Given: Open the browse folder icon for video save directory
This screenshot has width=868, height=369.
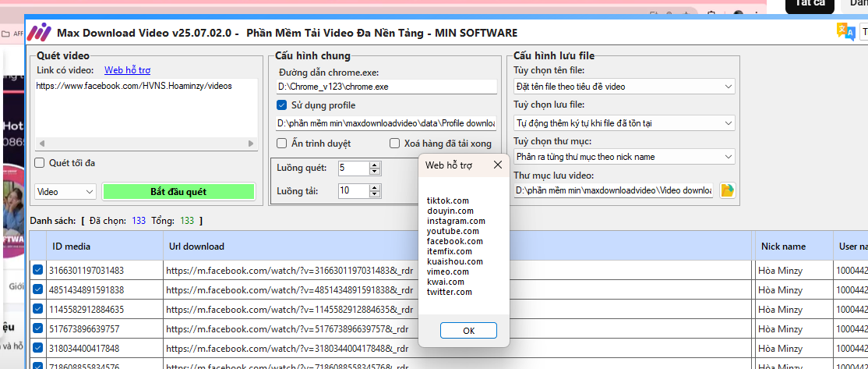Looking at the screenshot, I should (727, 190).
